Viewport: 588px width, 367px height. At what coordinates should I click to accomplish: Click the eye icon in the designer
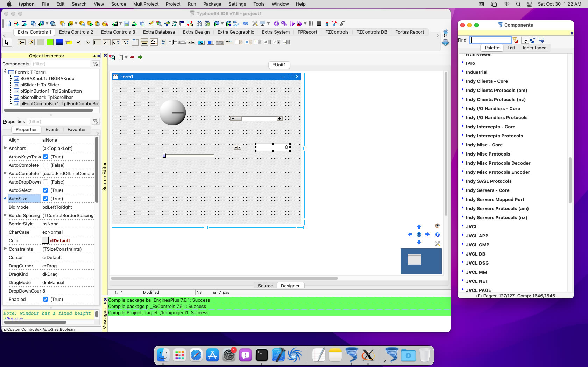[x=437, y=226]
